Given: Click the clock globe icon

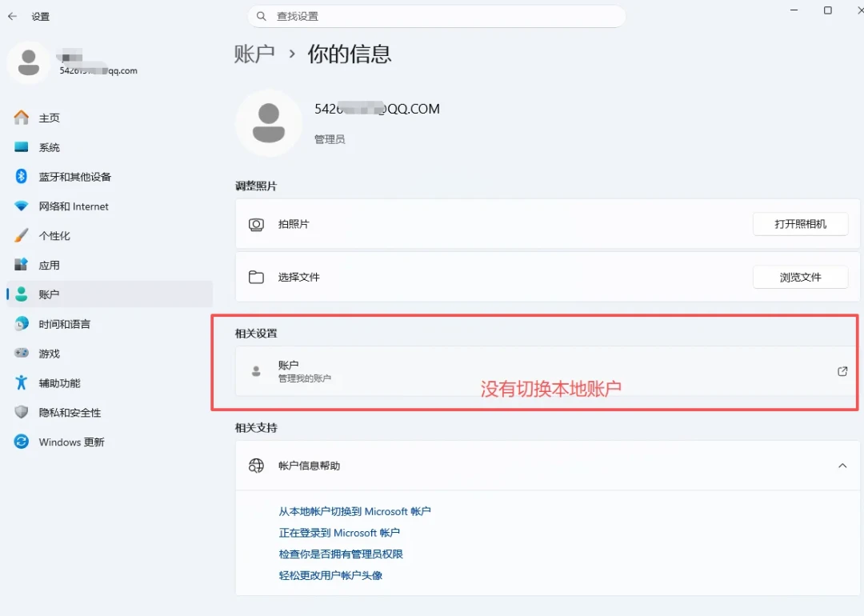Looking at the screenshot, I should click(22, 323).
